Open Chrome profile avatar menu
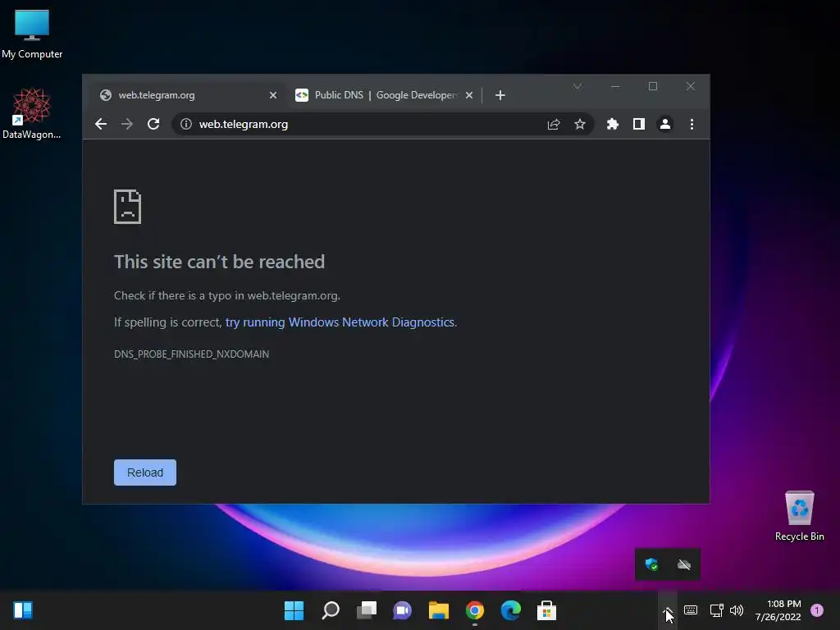 click(x=664, y=125)
